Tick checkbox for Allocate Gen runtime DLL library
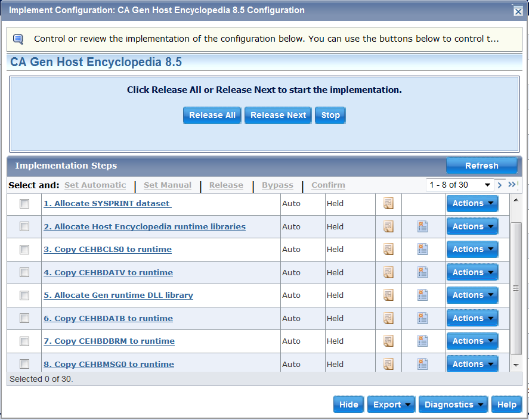Image resolution: width=529 pixels, height=420 pixels. tap(24, 295)
